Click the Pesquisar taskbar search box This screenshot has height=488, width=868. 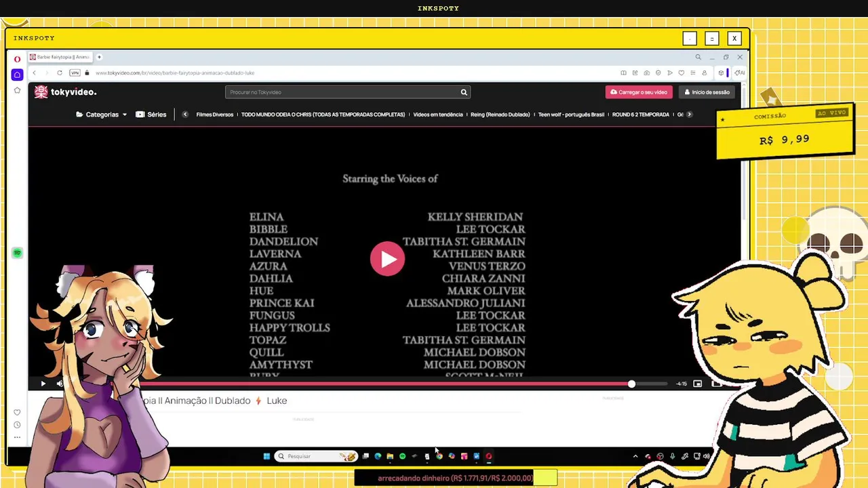coord(316,456)
